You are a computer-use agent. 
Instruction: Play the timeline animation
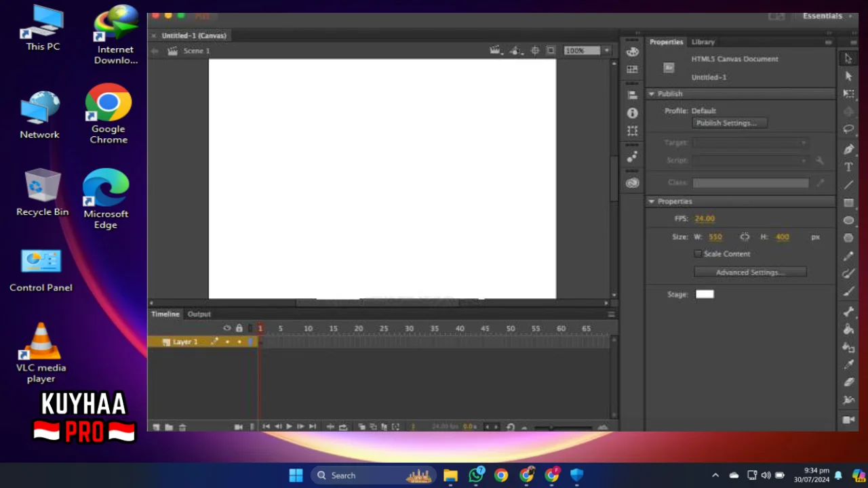pos(289,427)
